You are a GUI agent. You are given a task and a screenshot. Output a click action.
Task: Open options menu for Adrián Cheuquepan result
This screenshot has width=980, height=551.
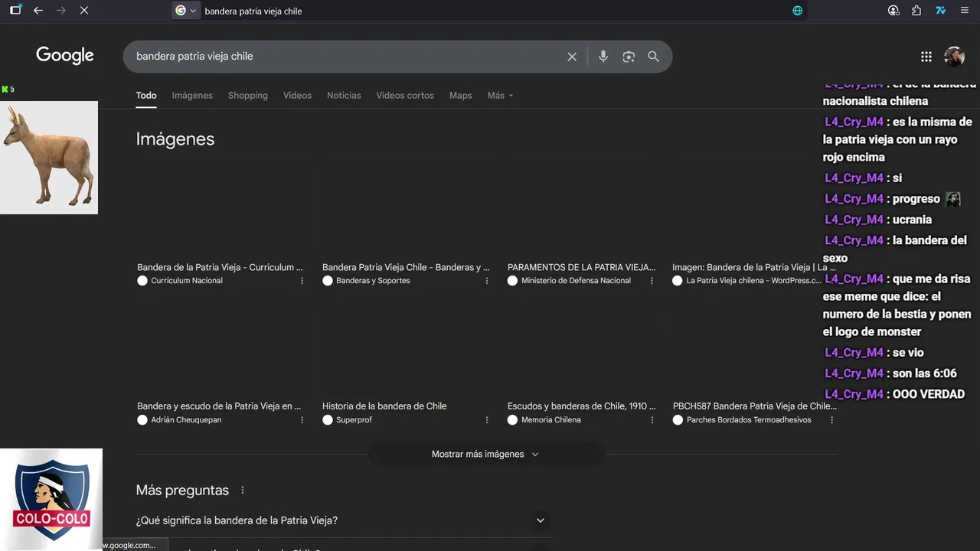pyautogui.click(x=302, y=420)
